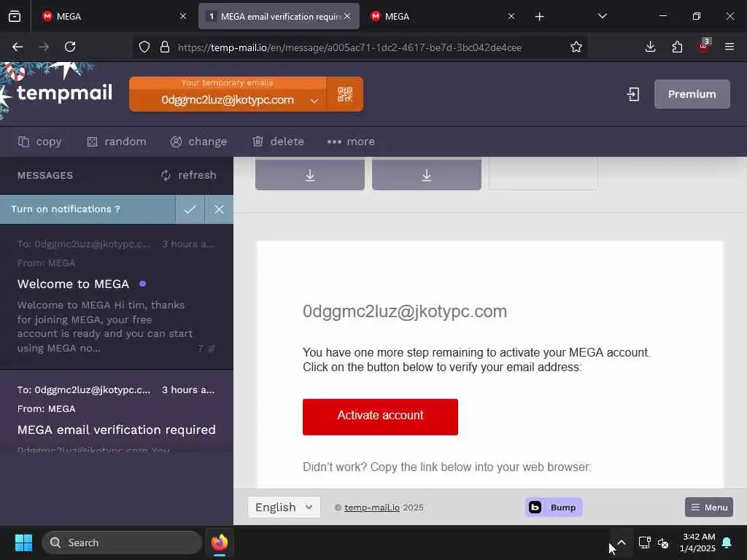Click the Activate account button
747x560 pixels.
click(380, 416)
